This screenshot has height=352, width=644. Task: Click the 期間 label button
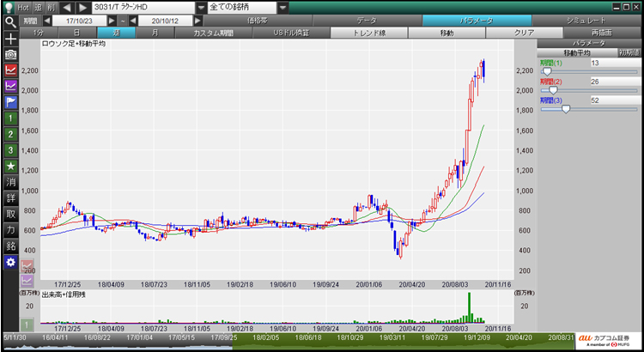click(x=30, y=21)
